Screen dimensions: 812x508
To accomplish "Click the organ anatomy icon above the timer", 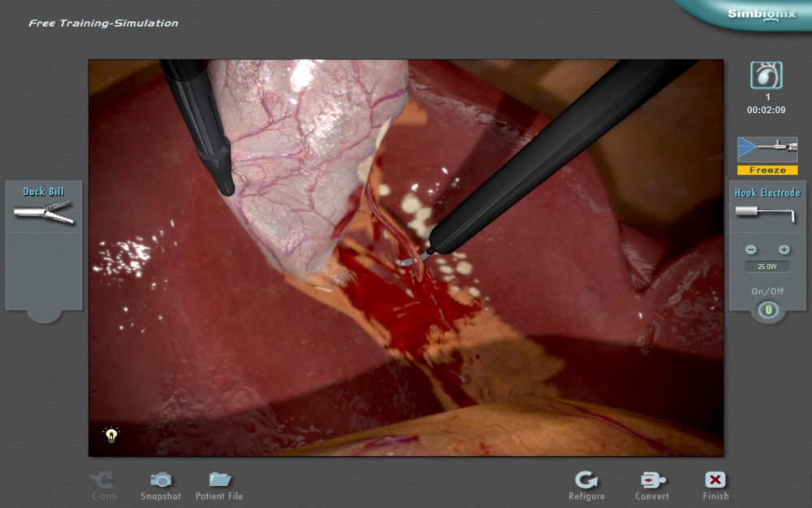I will coord(766,76).
